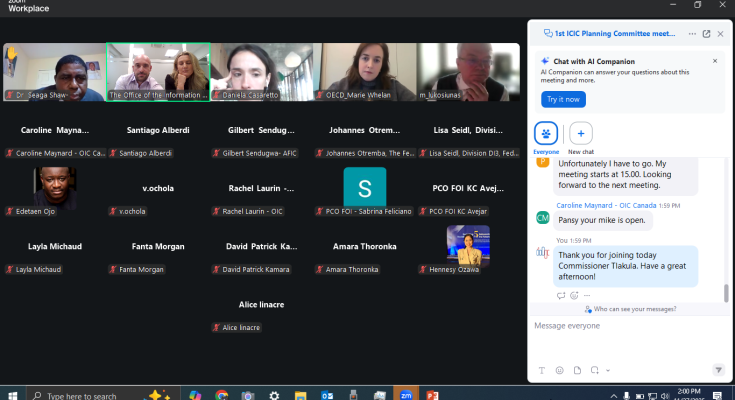The width and height of the screenshot is (735, 400).
Task: Select the Everyone chat channel
Action: [x=546, y=133]
